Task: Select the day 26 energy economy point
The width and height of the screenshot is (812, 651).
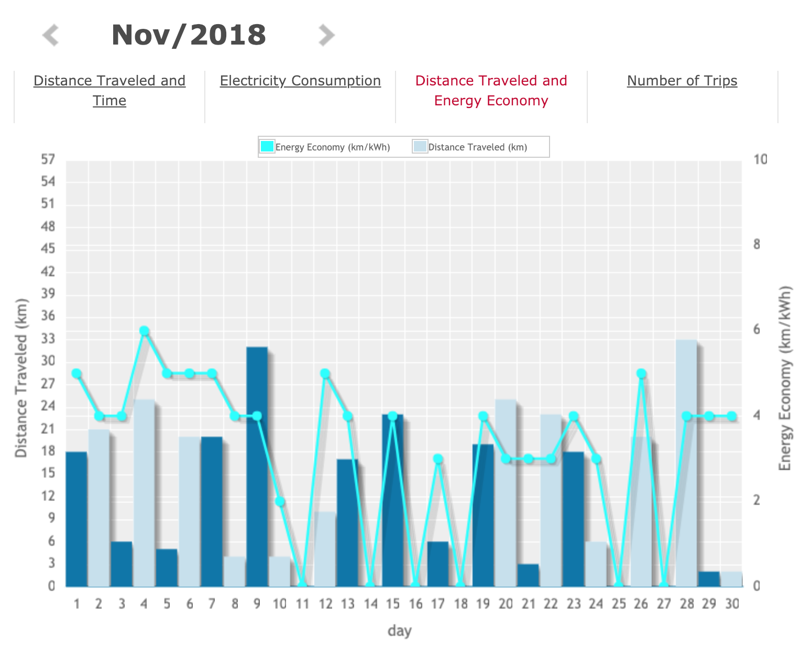Action: 641,374
